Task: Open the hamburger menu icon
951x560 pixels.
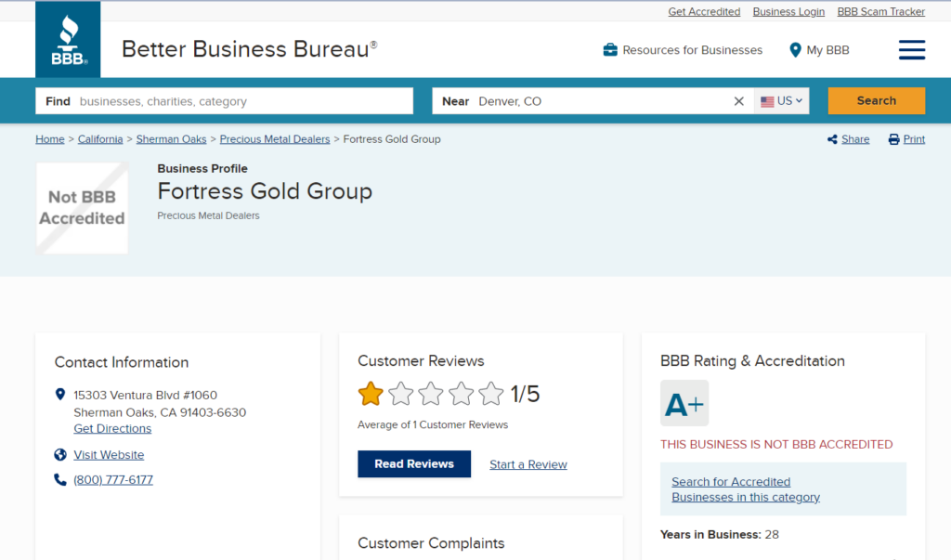Action: click(912, 50)
